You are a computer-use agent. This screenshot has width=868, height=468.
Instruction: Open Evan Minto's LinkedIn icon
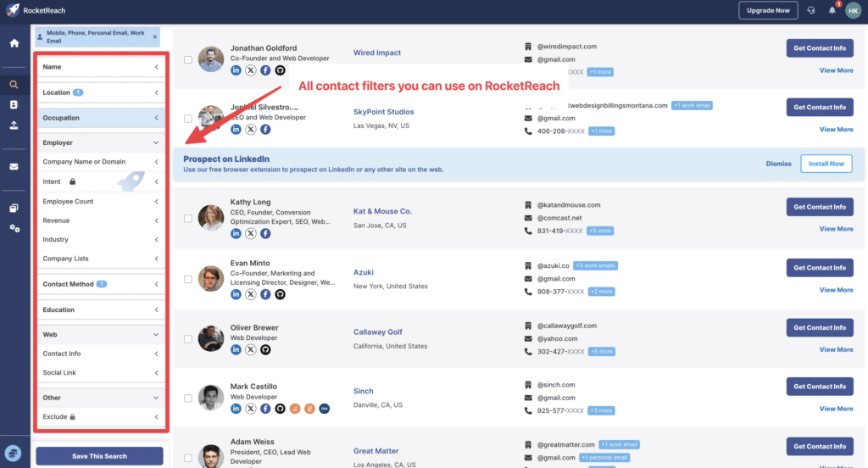point(236,294)
